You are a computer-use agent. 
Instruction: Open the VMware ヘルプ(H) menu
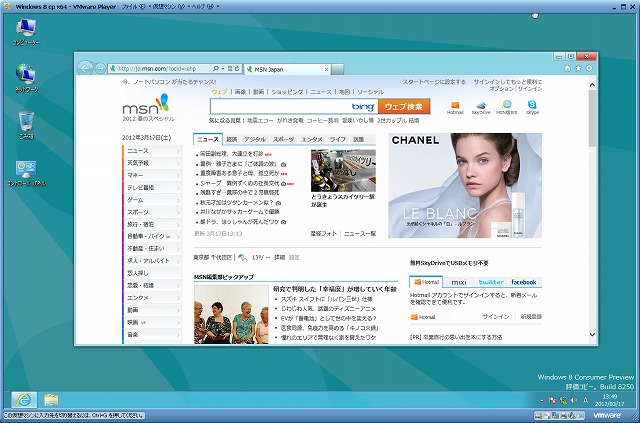click(205, 7)
